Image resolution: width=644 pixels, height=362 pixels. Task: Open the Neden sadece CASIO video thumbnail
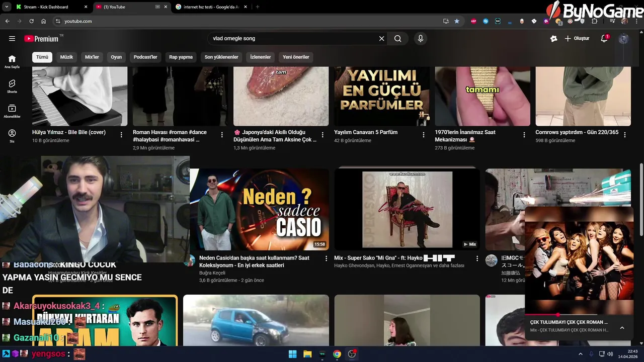pos(259,209)
